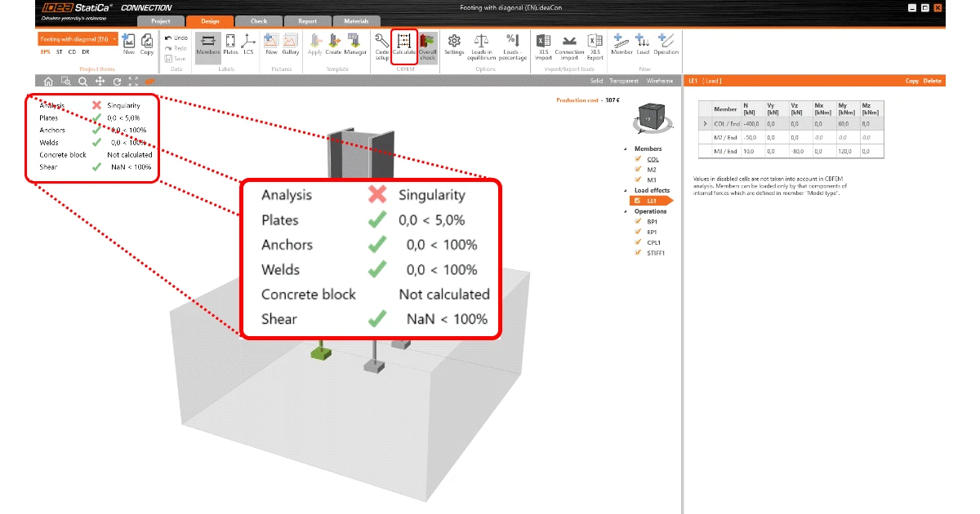Open the Connection Import tool
Viewport: 980px width, 514px height.
tap(569, 46)
